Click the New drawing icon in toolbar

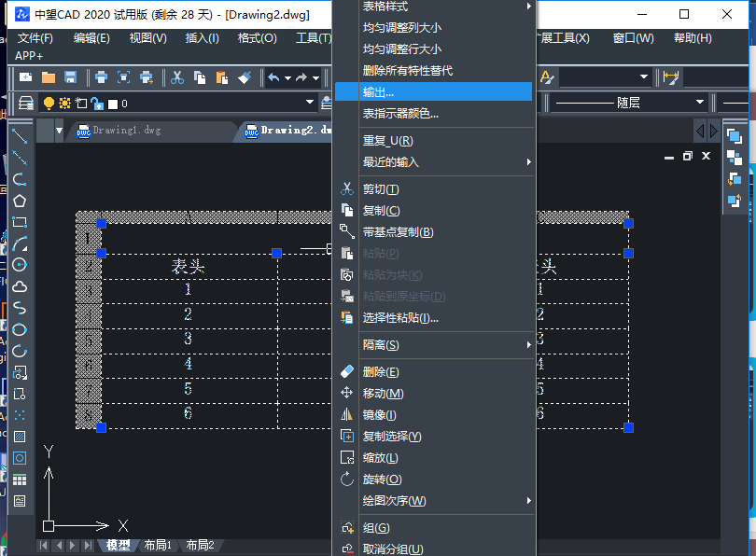[26, 77]
